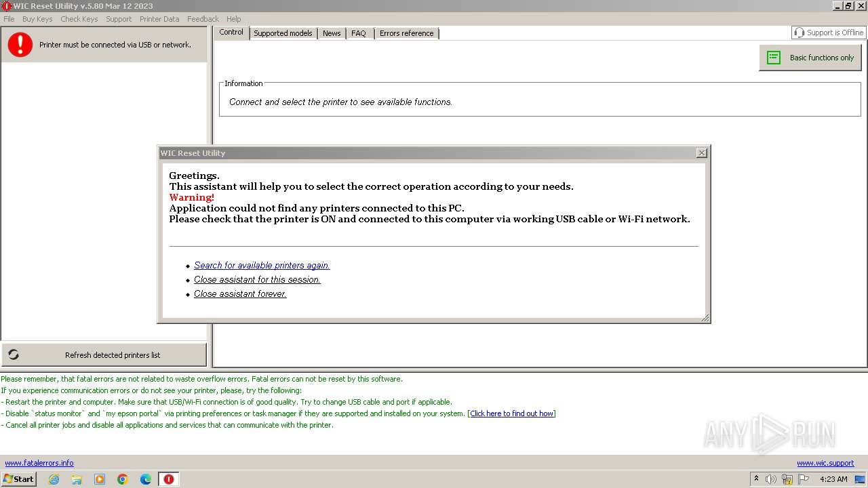
Task: Switch to the Errors reference tab
Action: [x=406, y=33]
